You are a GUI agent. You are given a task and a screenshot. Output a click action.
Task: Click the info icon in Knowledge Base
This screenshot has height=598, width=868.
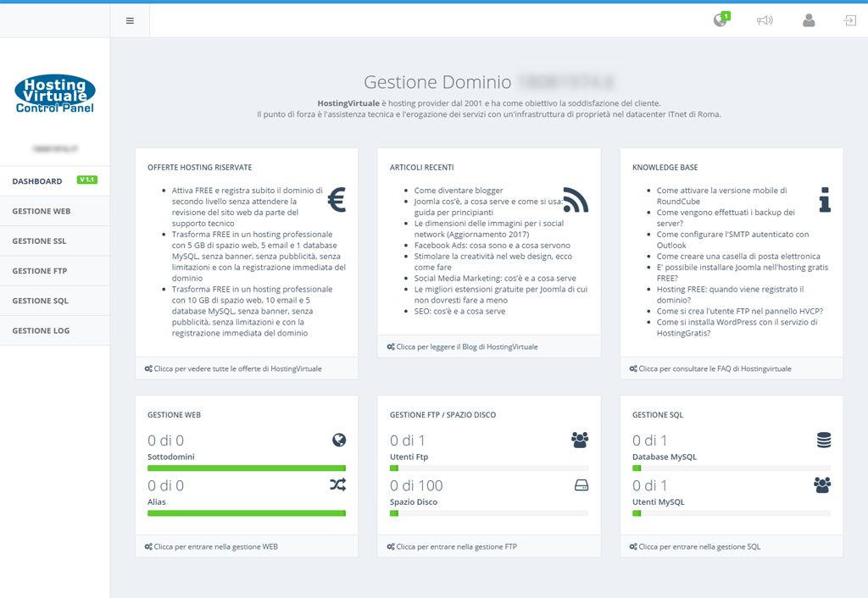click(x=825, y=200)
